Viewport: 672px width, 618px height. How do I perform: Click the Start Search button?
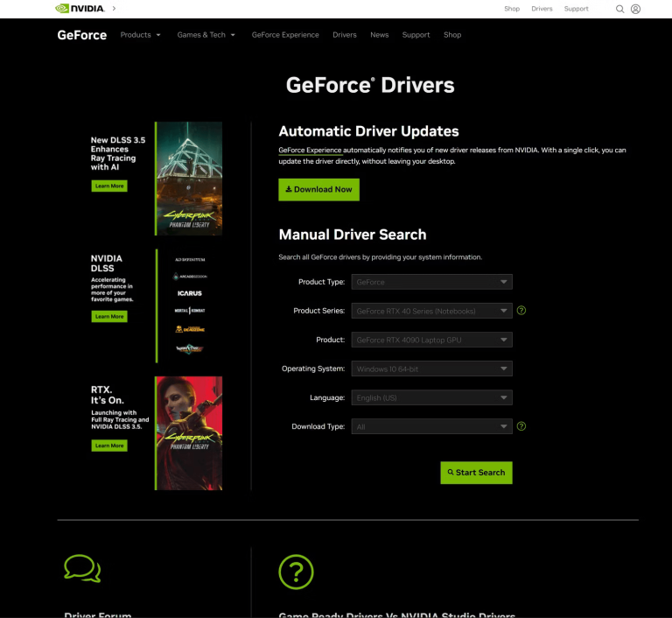[x=476, y=473]
